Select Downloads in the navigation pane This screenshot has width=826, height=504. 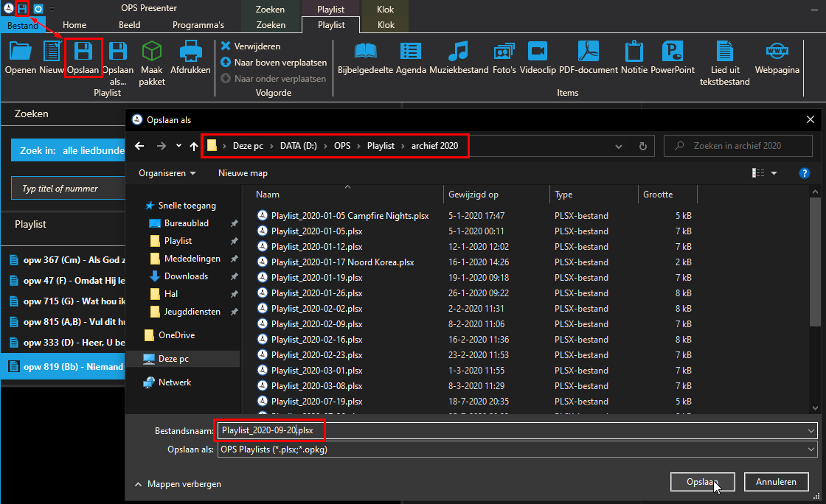point(186,276)
